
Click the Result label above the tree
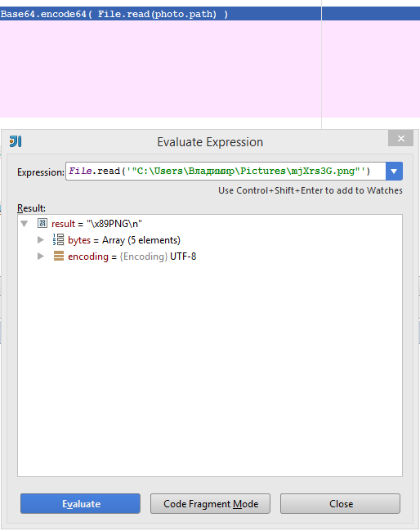click(31, 208)
